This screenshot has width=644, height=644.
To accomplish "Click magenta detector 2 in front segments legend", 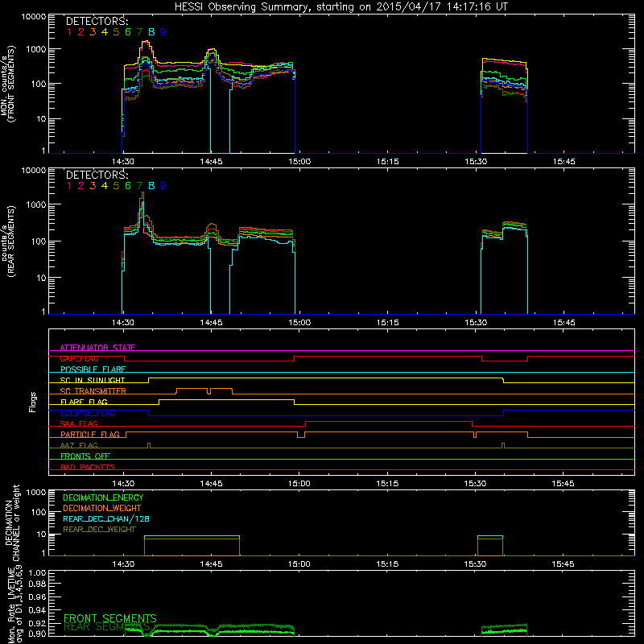I will [81, 31].
